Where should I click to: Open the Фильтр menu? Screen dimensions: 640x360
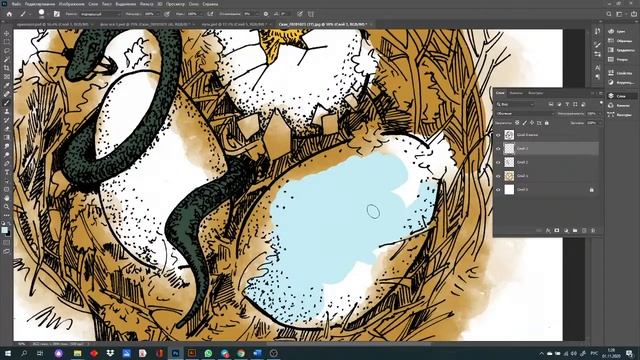pyautogui.click(x=147, y=4)
